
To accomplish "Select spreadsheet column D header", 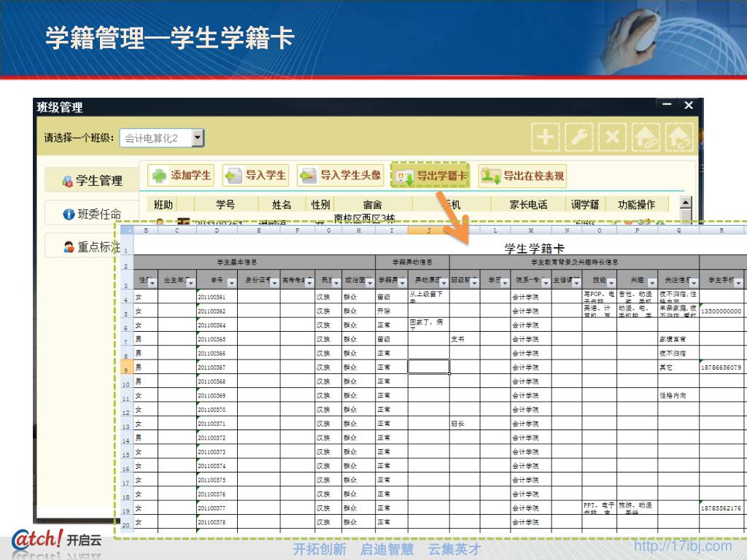I will [x=217, y=230].
